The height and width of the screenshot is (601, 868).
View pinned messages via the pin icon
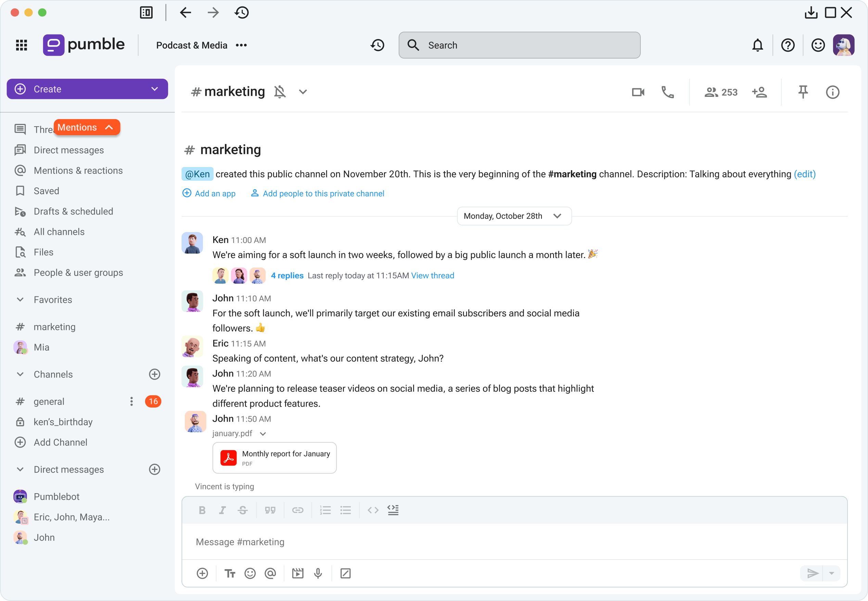point(803,92)
